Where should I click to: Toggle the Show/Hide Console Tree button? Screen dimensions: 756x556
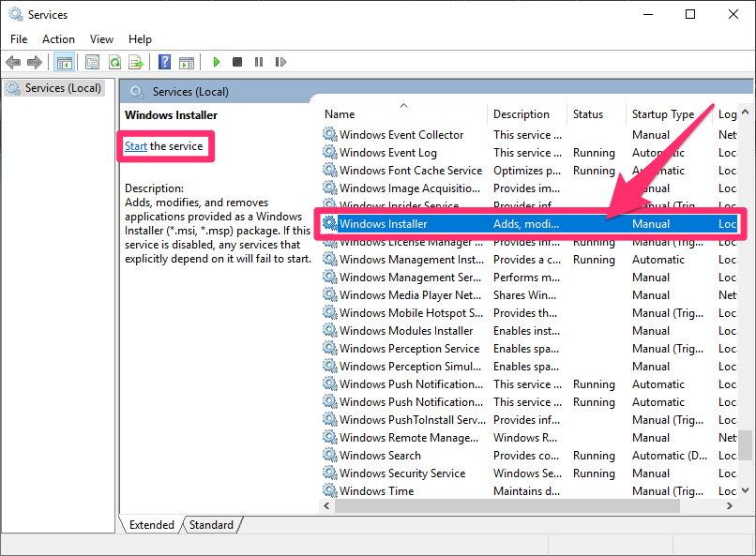click(x=63, y=62)
